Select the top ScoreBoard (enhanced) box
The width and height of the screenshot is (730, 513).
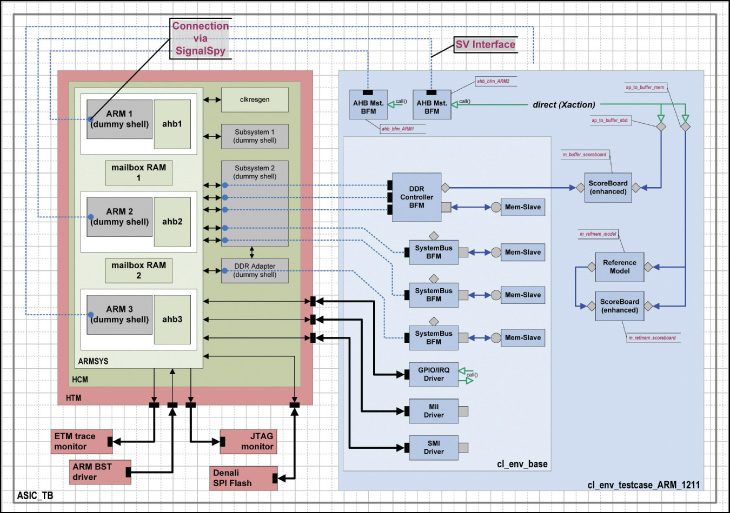click(x=608, y=188)
